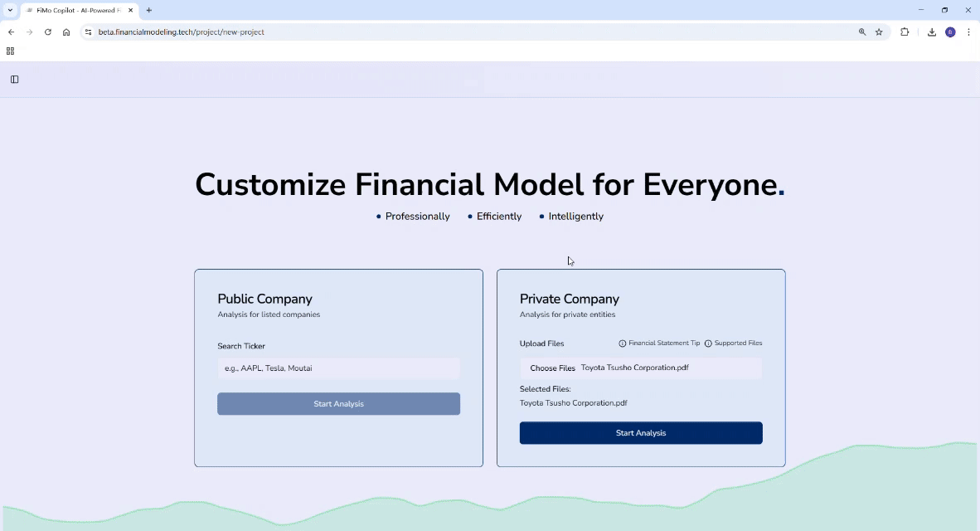Click Start Analysis under Private Company
The width and height of the screenshot is (980, 531).
pos(640,432)
